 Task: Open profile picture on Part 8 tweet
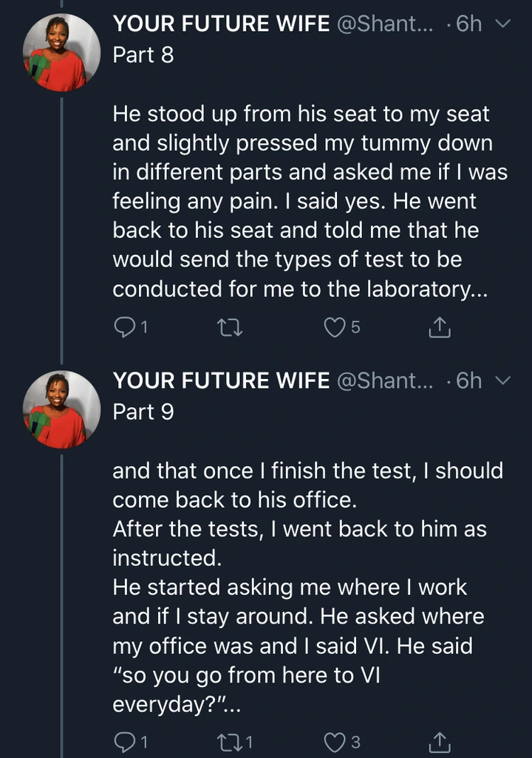(x=61, y=52)
